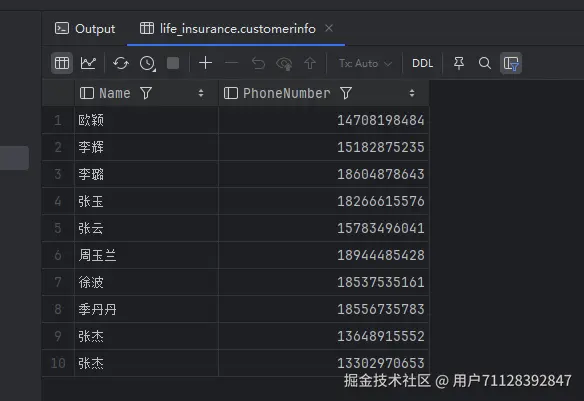Screen dimensions: 584x401
Task: Open the query history clock icon
Action: click(x=147, y=63)
